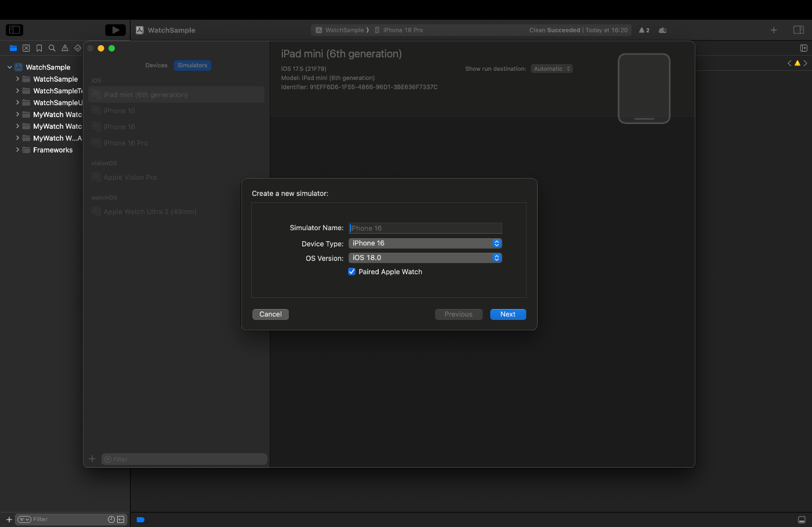
Task: Click the Clean Succeeded status text
Action: point(554,30)
